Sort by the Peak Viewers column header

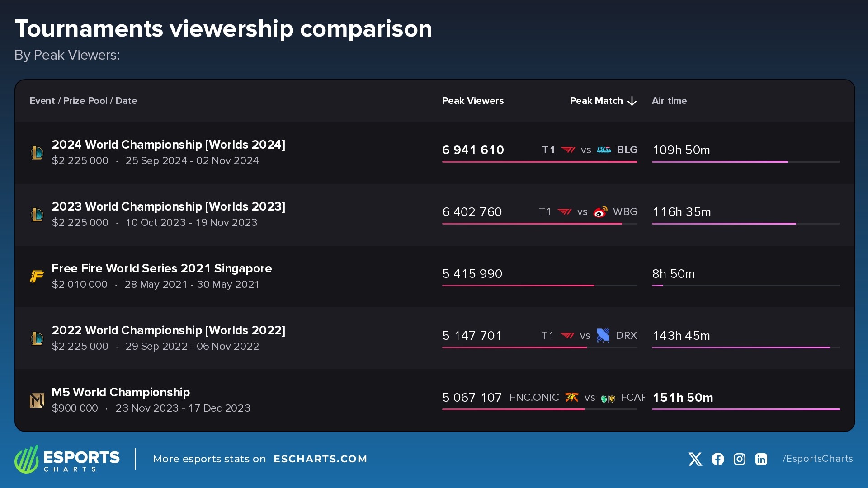tap(473, 101)
